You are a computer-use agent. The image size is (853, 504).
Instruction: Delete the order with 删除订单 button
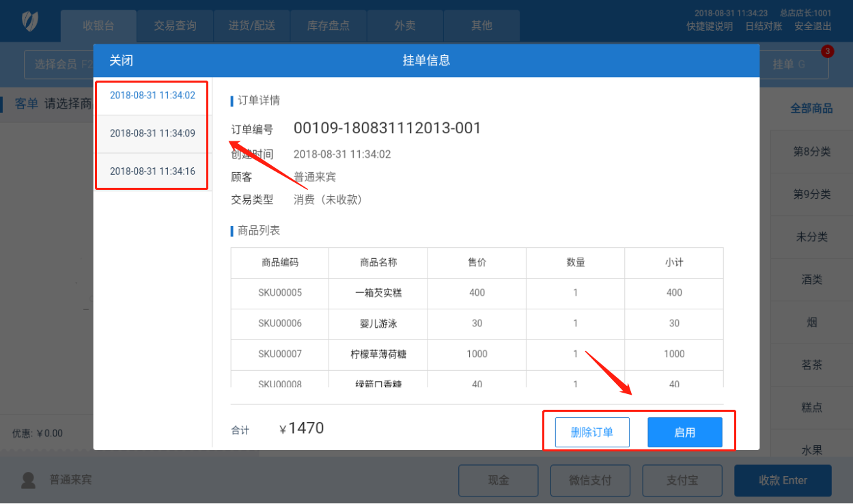click(x=592, y=432)
